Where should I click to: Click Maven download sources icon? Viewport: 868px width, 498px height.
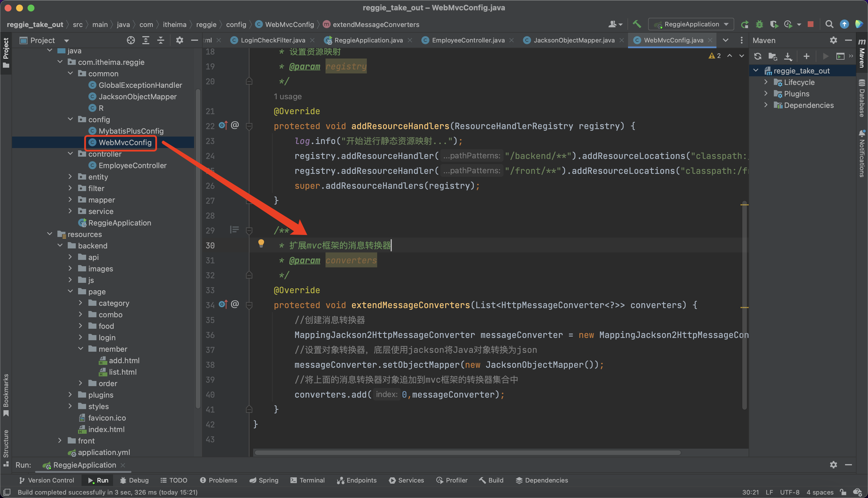click(788, 56)
